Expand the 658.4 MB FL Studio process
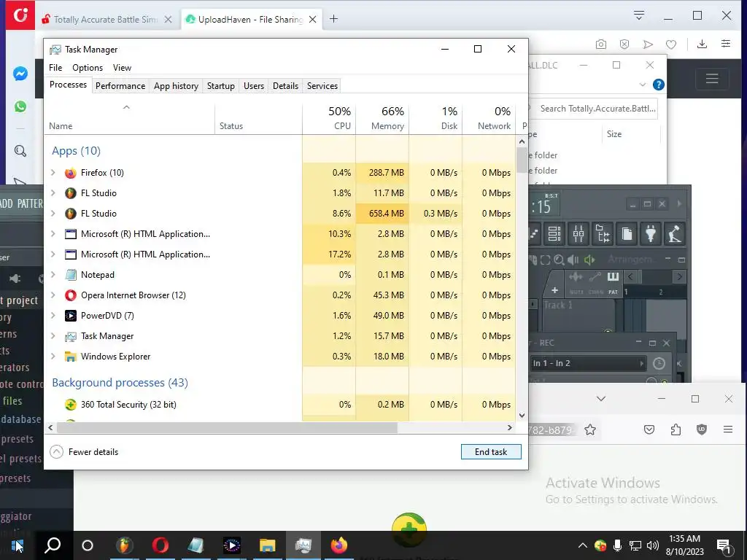Screen dimensions: 747x560 pyautogui.click(x=53, y=214)
